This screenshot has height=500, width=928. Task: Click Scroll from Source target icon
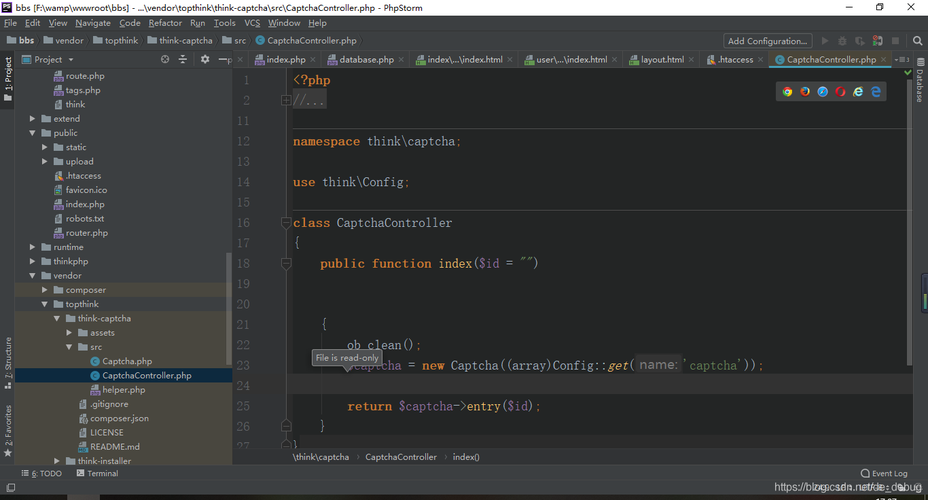165,59
